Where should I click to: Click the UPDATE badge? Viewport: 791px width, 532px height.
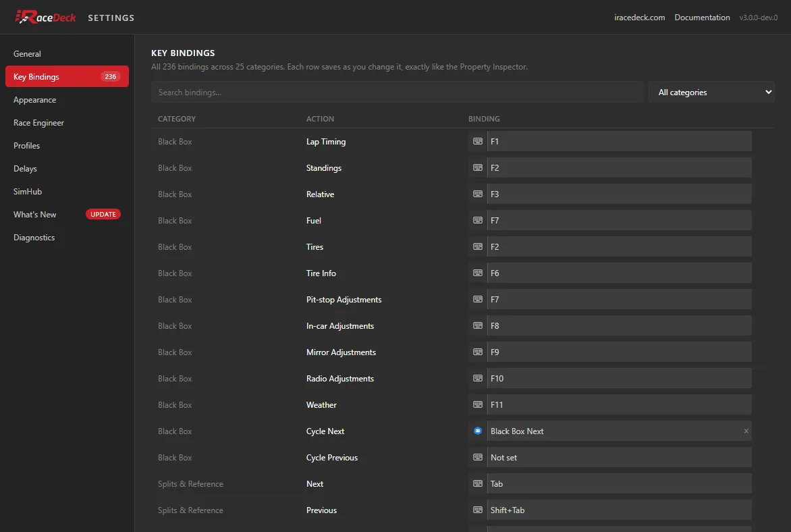(103, 215)
